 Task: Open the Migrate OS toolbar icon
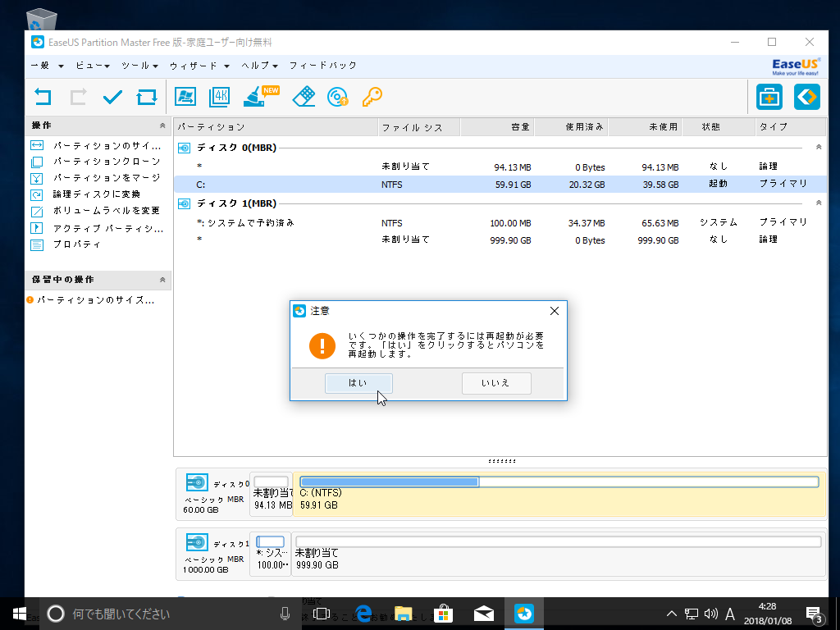pos(185,97)
